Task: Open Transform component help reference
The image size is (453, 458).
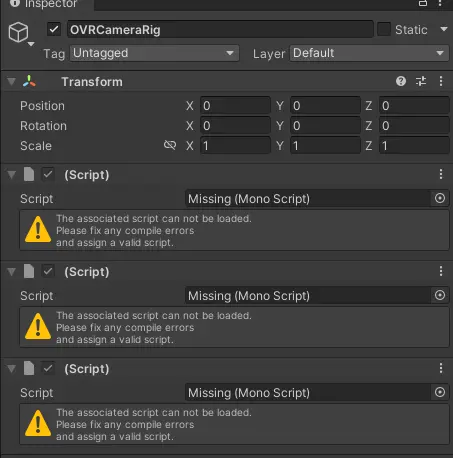Action: (401, 81)
